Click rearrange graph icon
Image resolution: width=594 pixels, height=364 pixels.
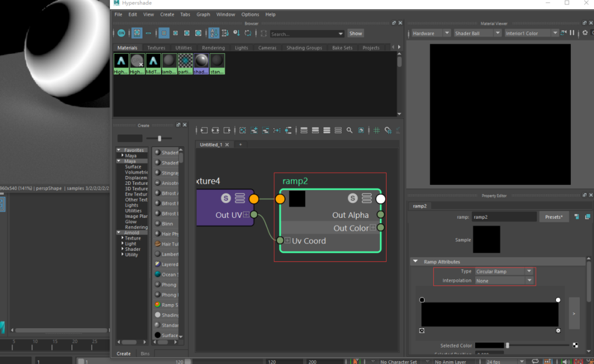pos(277,130)
